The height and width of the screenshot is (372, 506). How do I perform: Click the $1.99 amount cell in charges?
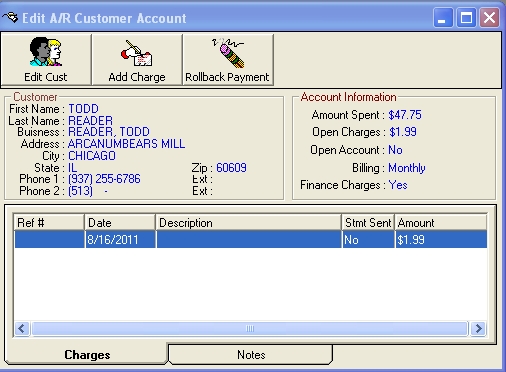coord(441,240)
